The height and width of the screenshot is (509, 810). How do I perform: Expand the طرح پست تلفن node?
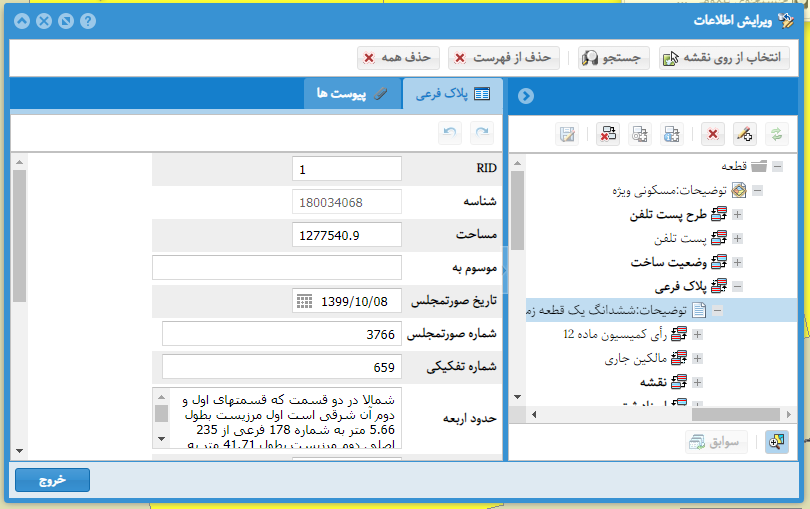tap(738, 214)
